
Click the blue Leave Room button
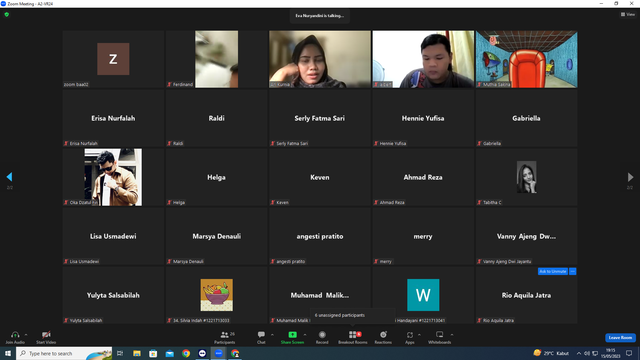click(x=620, y=338)
